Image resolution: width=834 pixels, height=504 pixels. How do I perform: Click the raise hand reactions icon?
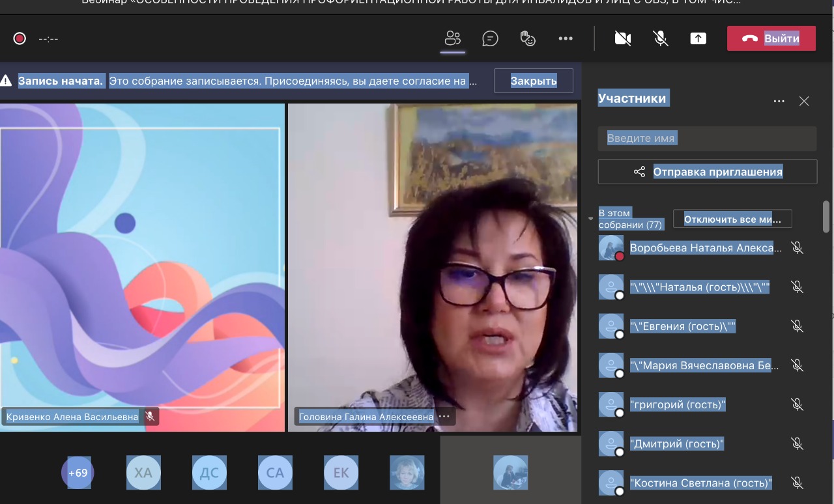click(x=528, y=39)
